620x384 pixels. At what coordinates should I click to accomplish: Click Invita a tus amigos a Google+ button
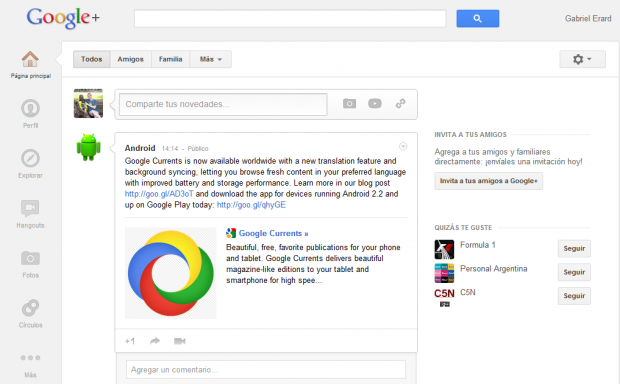[x=488, y=181]
